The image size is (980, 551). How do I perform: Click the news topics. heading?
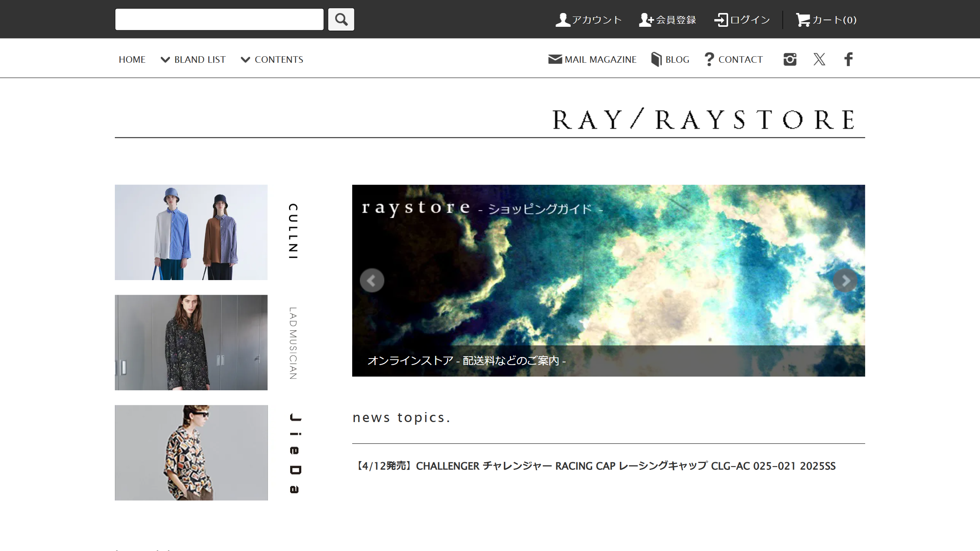click(x=402, y=417)
